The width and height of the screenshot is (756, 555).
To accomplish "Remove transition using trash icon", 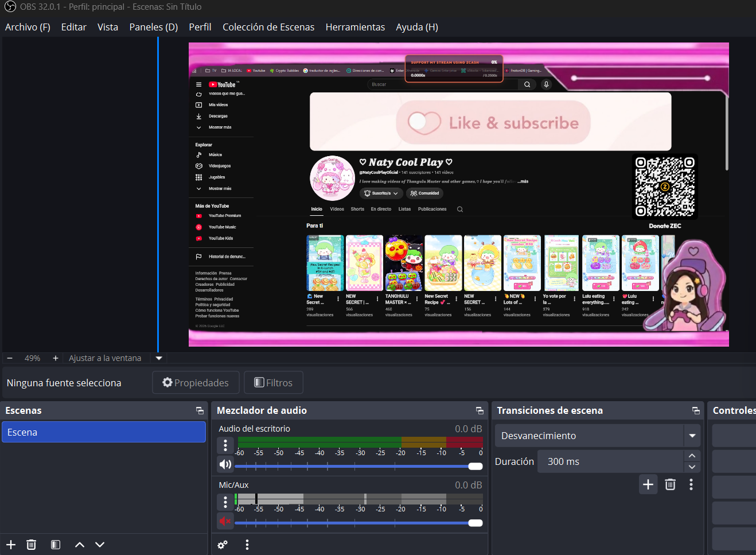I will click(x=670, y=484).
